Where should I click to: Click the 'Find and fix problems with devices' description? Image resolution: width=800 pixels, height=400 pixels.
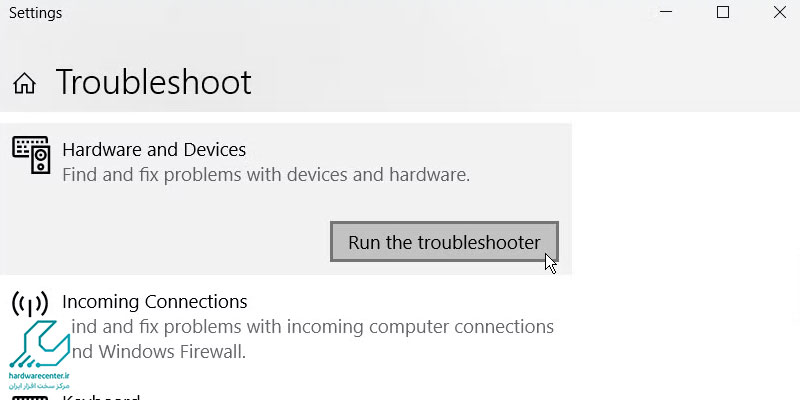(265, 175)
